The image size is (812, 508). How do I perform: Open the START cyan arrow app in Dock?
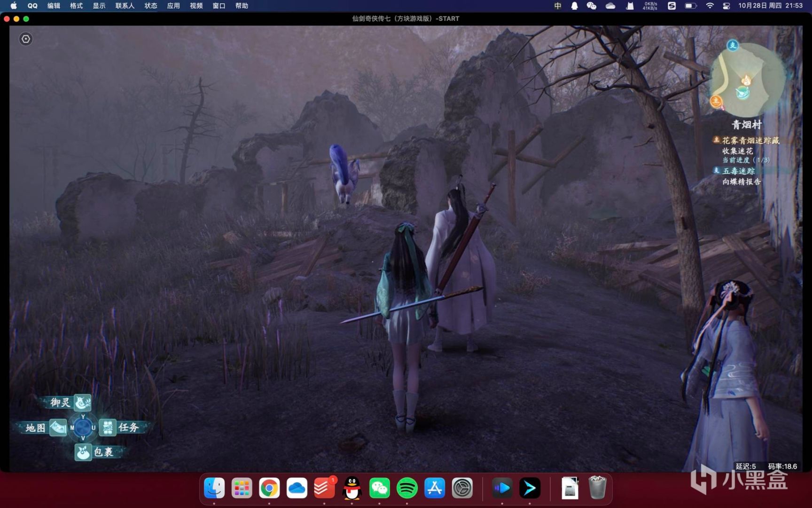coord(530,488)
